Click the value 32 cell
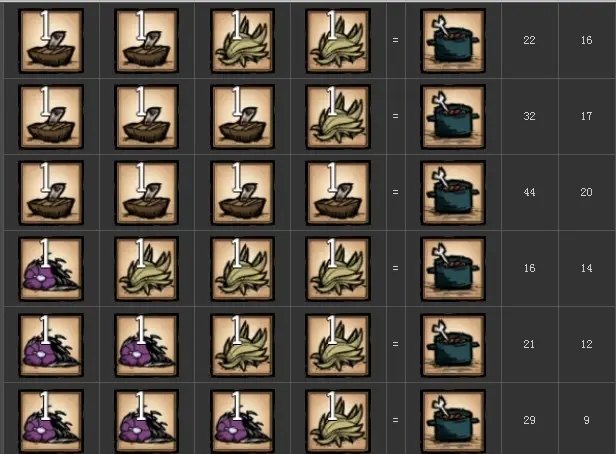Image resolution: width=616 pixels, height=454 pixels. coord(529,116)
